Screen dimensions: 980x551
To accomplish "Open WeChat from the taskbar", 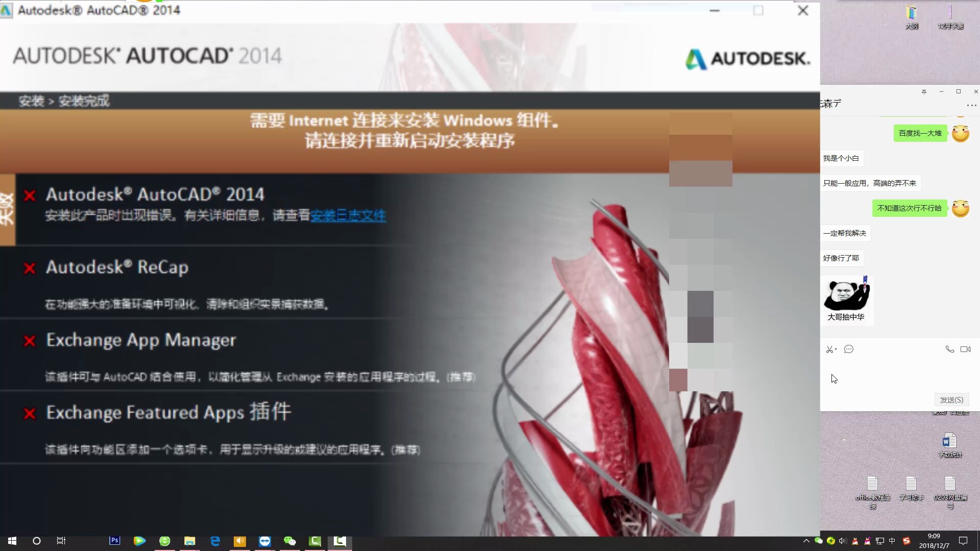I will [x=289, y=541].
